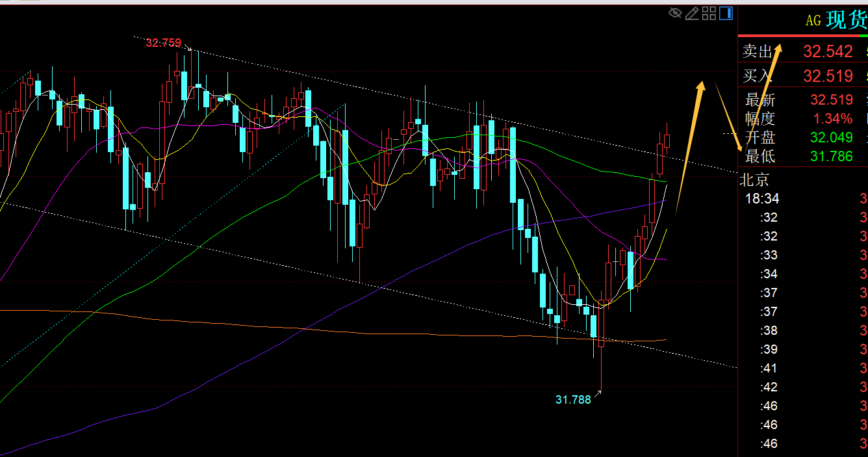Click the 1.34% change value
This screenshot has height=457, width=868.
(833, 119)
